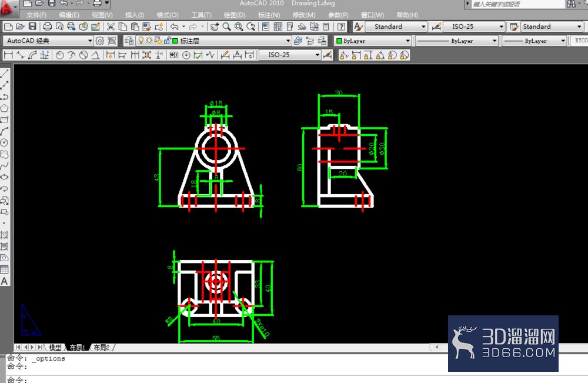Click the Save icon in standard toolbar
This screenshot has height=383, width=588.
pos(32,26)
